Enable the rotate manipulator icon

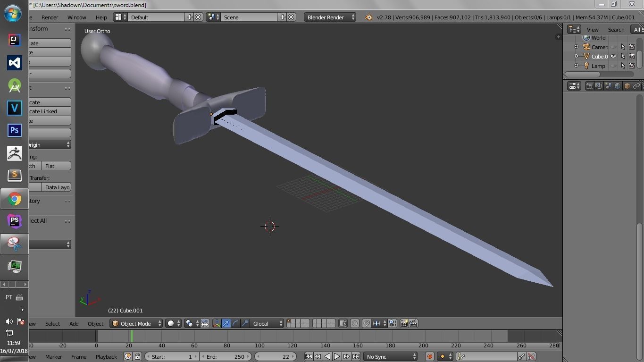(x=235, y=323)
